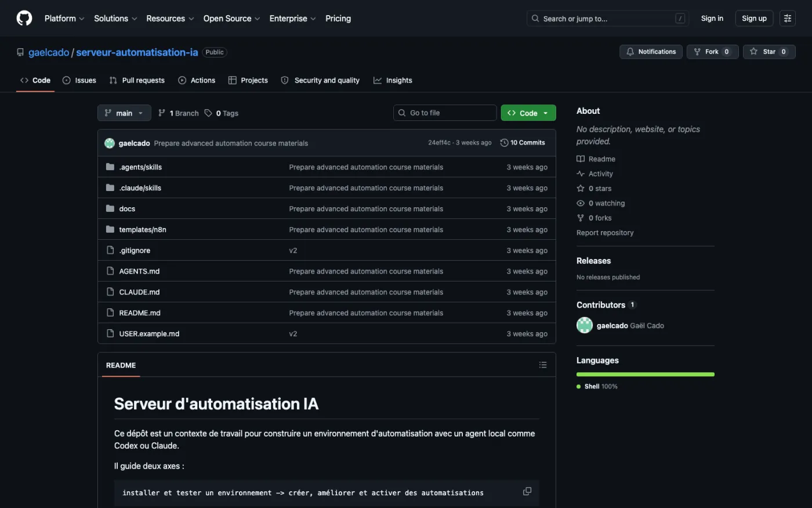
Task: Click the Readme book icon in About
Action: 581,159
